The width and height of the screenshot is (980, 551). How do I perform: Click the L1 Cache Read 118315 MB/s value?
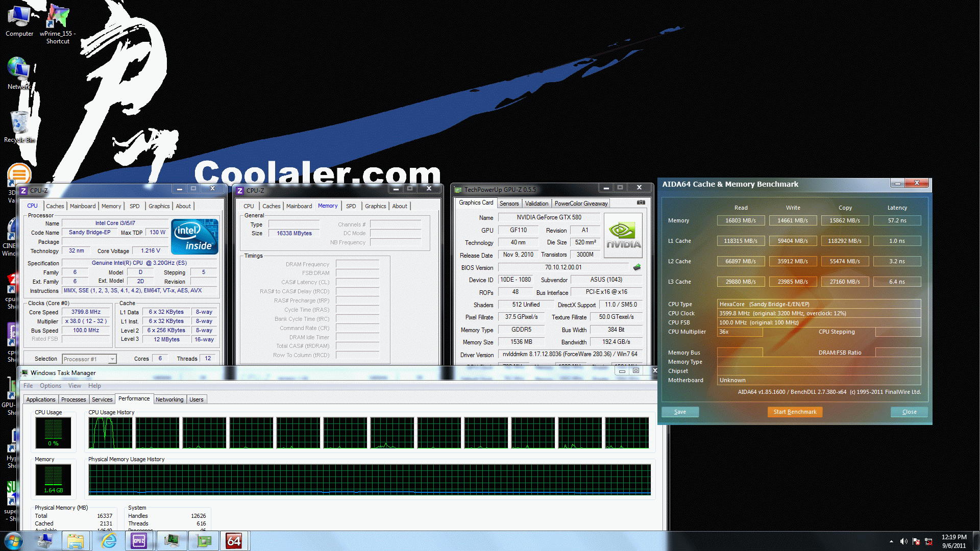[x=741, y=241]
